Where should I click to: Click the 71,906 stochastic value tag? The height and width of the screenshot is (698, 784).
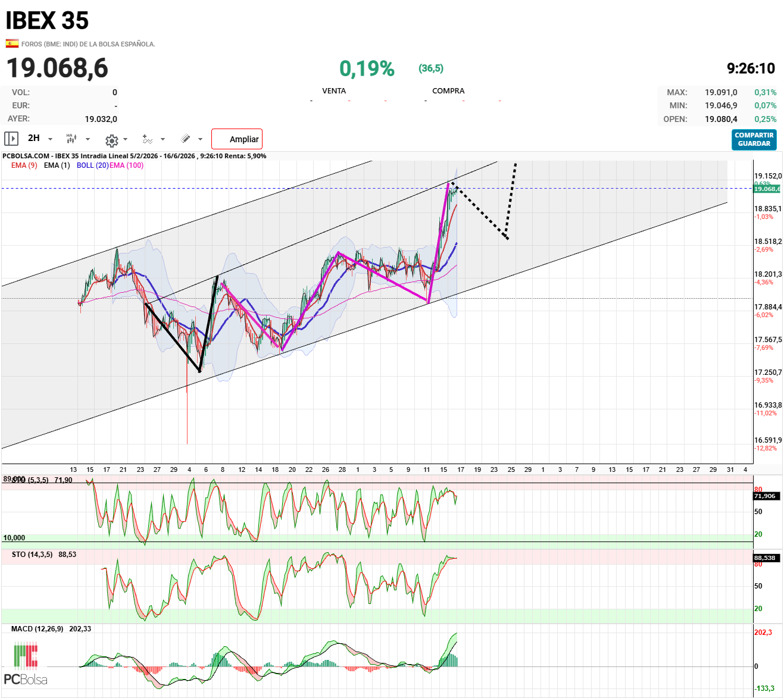click(x=765, y=496)
